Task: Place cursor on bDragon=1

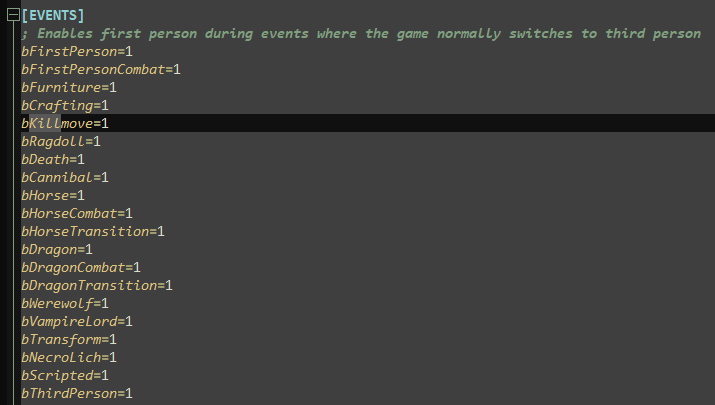Action: (57, 249)
